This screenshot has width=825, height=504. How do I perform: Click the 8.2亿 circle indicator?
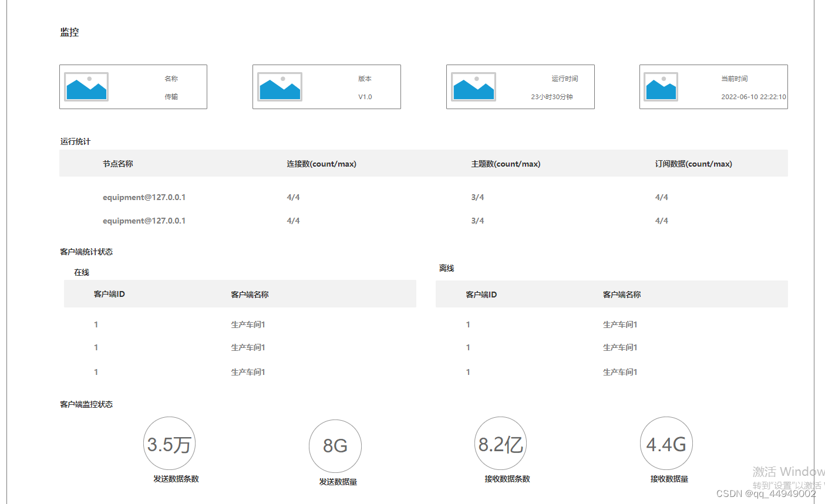500,444
